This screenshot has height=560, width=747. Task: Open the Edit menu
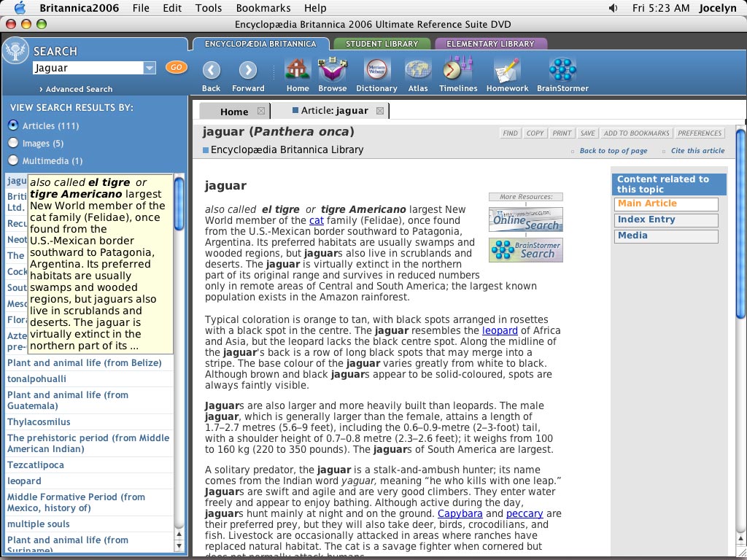tap(172, 8)
